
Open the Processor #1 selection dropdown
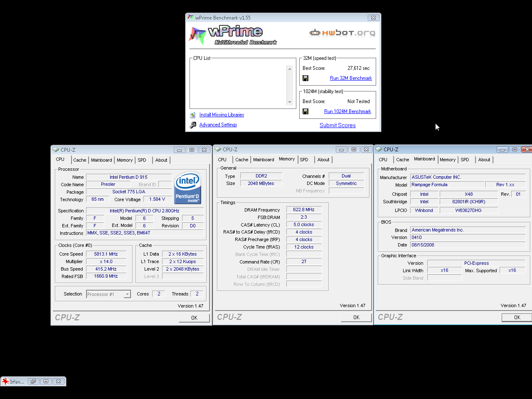127,294
